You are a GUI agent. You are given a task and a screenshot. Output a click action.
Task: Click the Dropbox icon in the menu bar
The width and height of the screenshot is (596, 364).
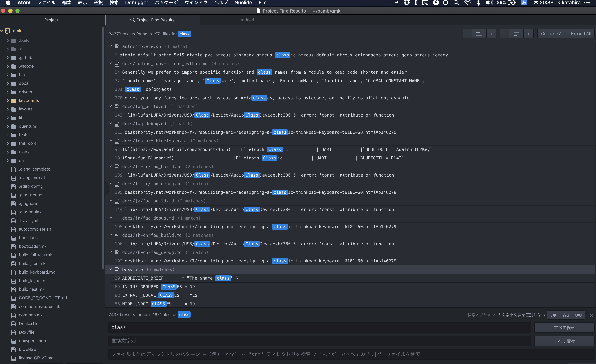click(x=407, y=3)
